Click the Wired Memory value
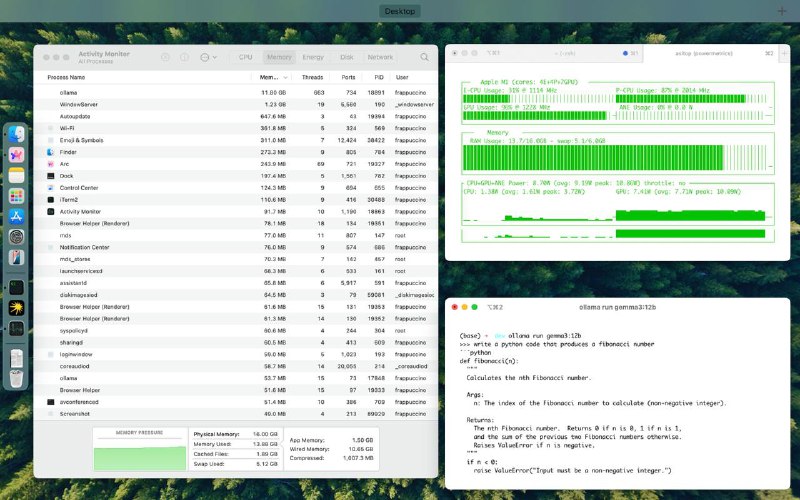 point(362,449)
